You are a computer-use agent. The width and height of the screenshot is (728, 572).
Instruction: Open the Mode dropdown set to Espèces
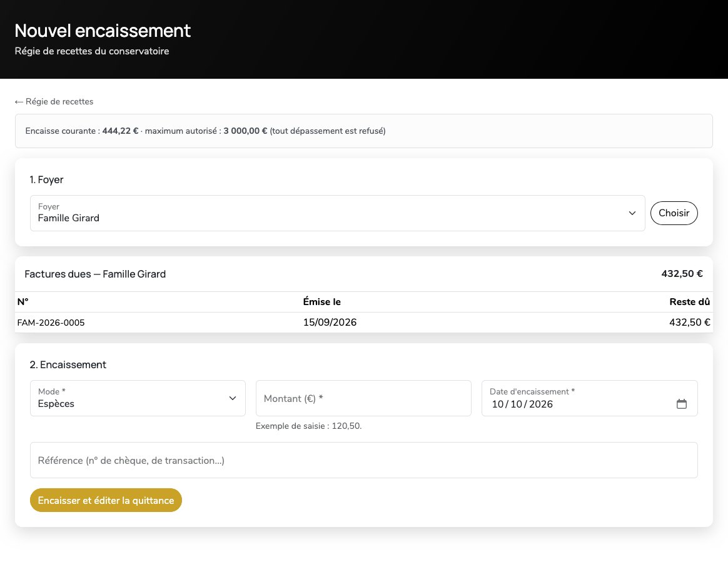coord(138,398)
